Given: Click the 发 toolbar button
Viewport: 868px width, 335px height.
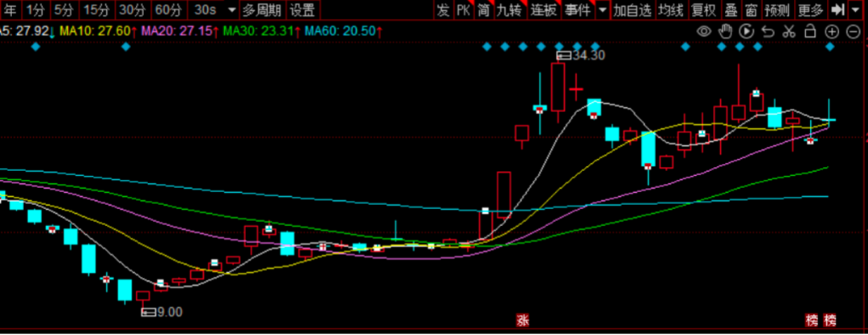Looking at the screenshot, I should coord(443,10).
